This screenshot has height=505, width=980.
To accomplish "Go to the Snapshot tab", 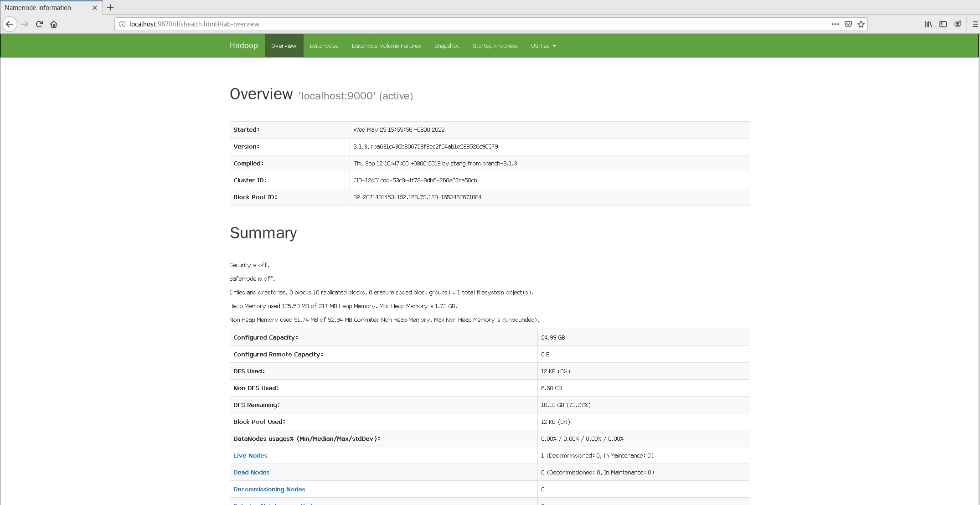I will [447, 46].
